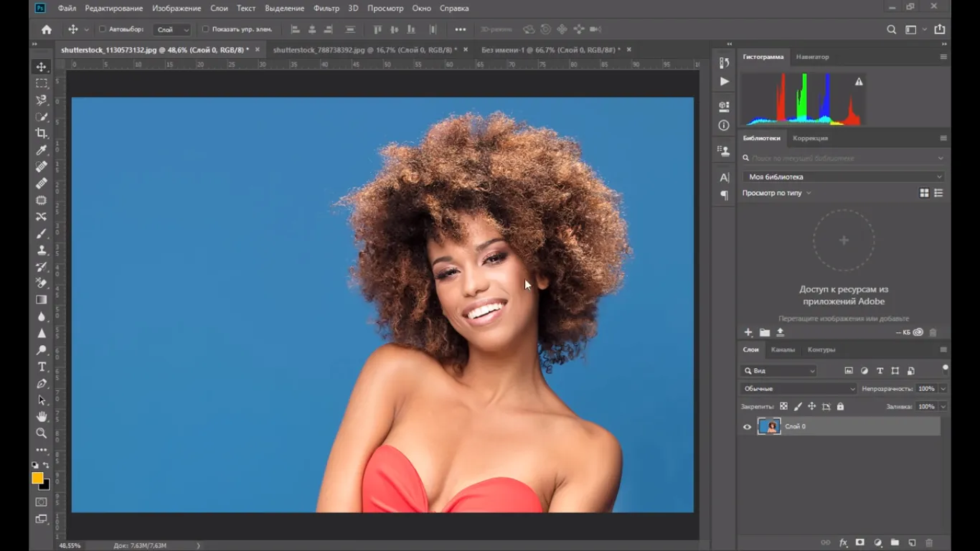Image resolution: width=980 pixels, height=551 pixels.
Task: Select the Zoom tool
Action: coord(42,433)
